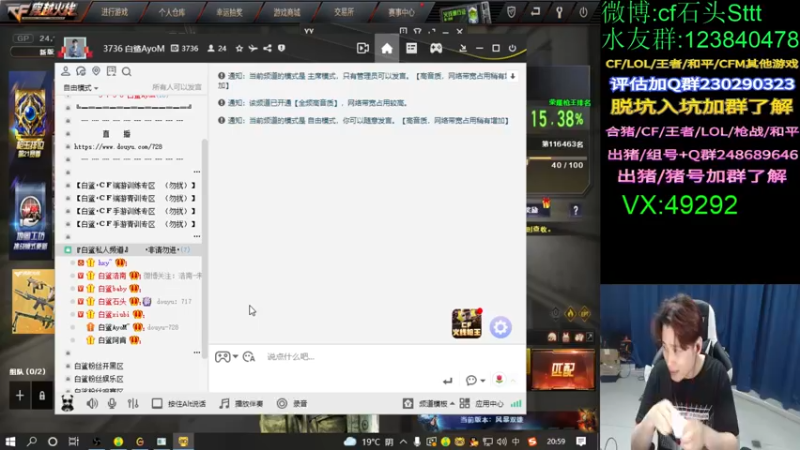Click the 匹配 match button in CF launcher

click(x=563, y=370)
